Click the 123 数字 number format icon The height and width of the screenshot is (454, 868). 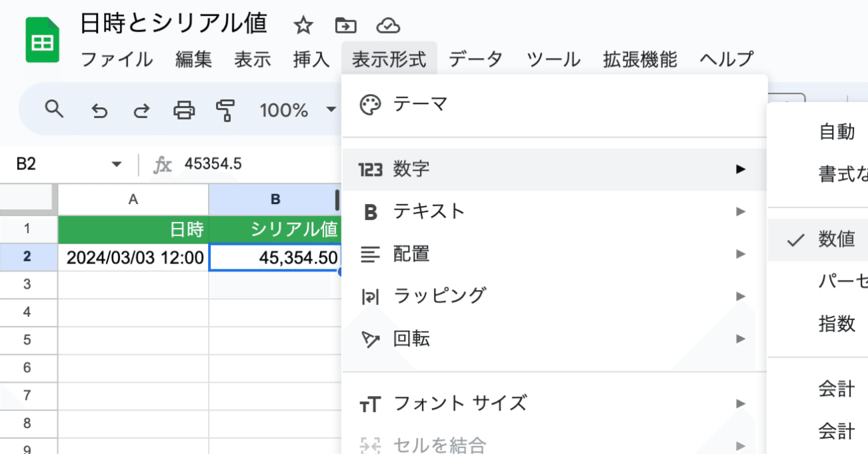point(369,169)
